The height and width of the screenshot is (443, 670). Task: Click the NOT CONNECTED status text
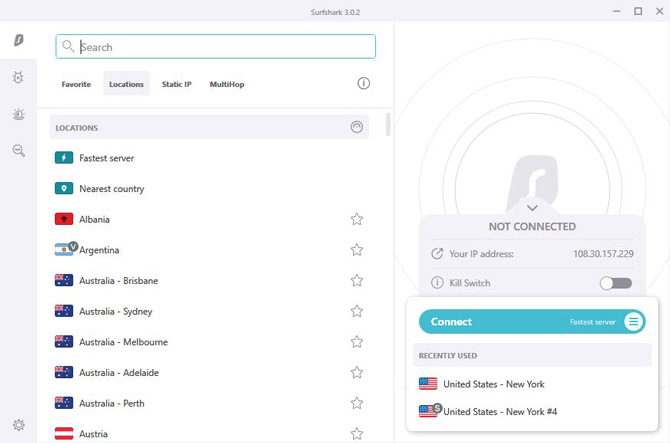532,226
